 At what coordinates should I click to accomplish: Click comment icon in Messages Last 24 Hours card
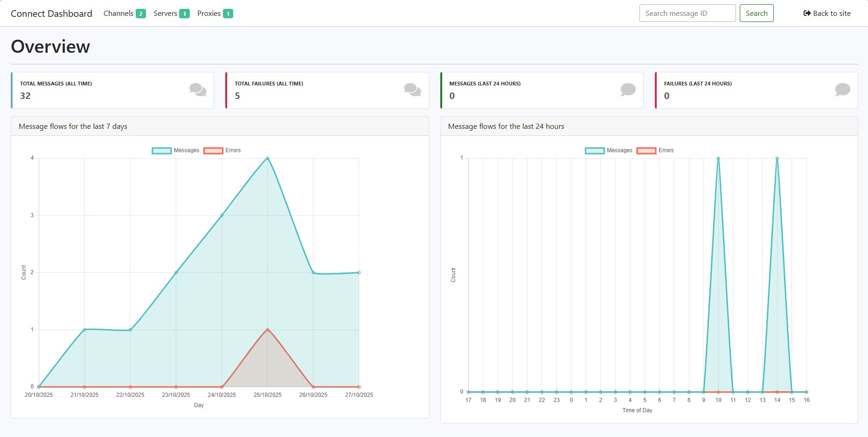pos(628,90)
